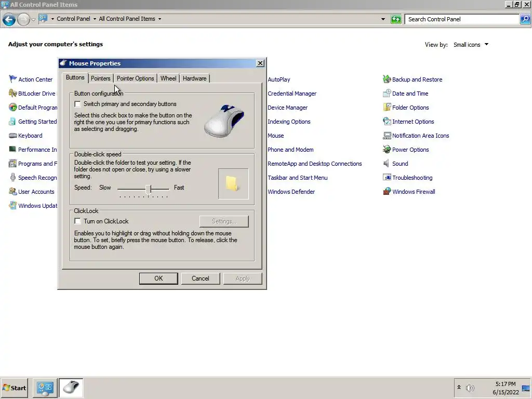Open Device Manager link
The width and height of the screenshot is (532, 399).
click(287, 108)
